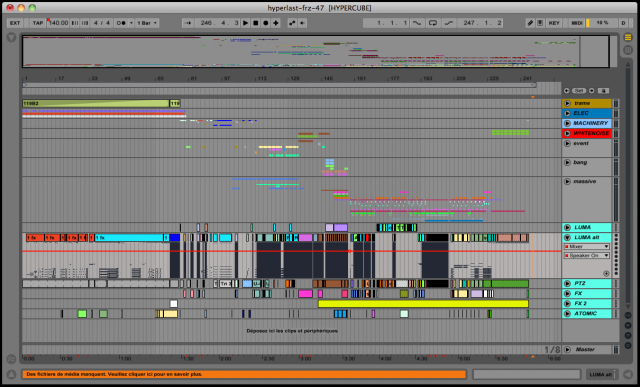Click the arrangement overview thumbnail
Viewport: 640px width, 387px height.
pyautogui.click(x=316, y=51)
